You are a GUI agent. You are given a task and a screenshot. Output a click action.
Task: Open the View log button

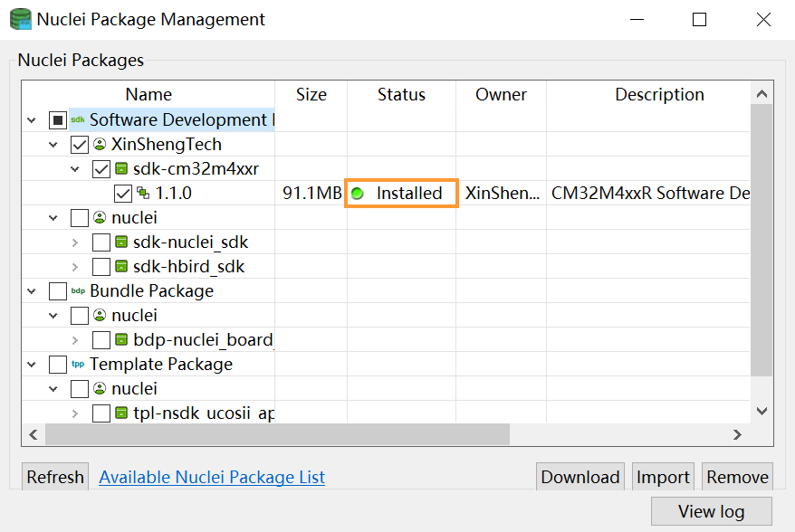712,511
